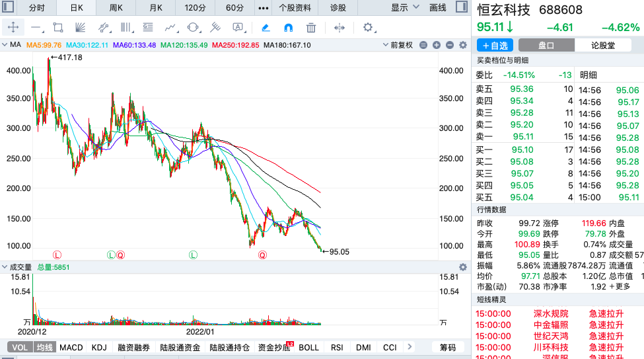Click the red MA250:192.85 legend label

(x=235, y=45)
